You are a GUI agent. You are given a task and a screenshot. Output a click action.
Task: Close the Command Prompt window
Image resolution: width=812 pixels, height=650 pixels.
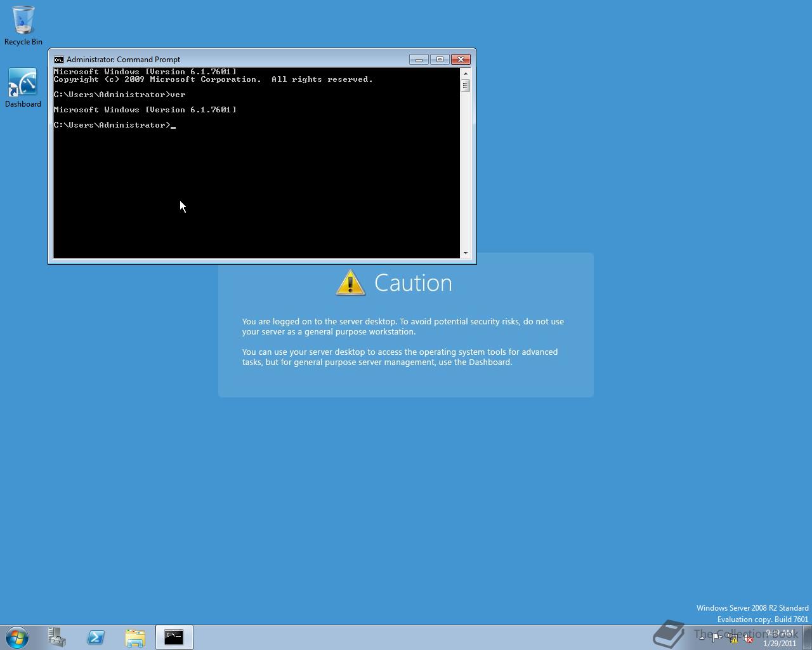[461, 59]
